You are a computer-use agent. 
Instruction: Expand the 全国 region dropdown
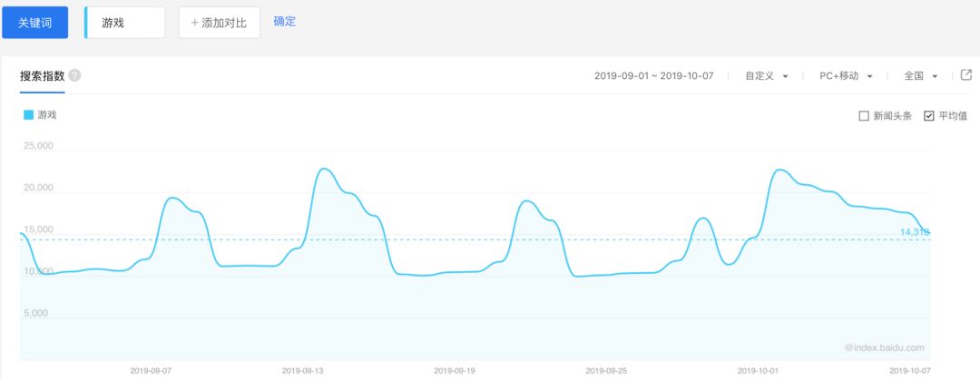921,75
